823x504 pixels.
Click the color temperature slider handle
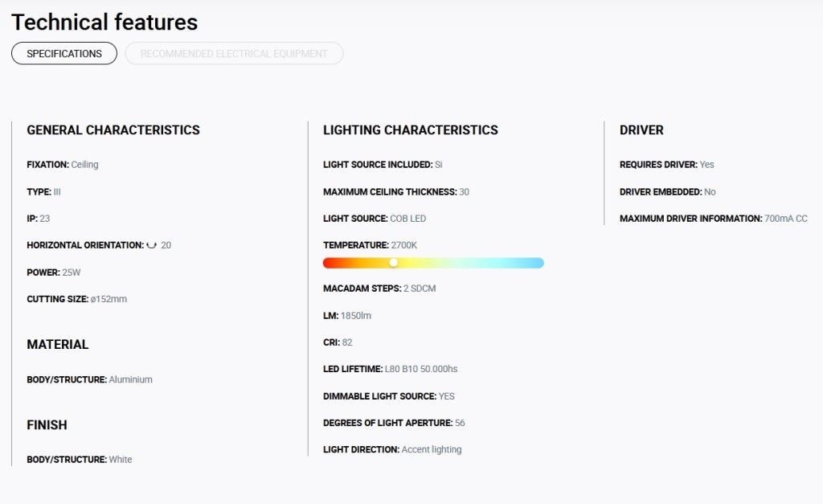(x=394, y=263)
